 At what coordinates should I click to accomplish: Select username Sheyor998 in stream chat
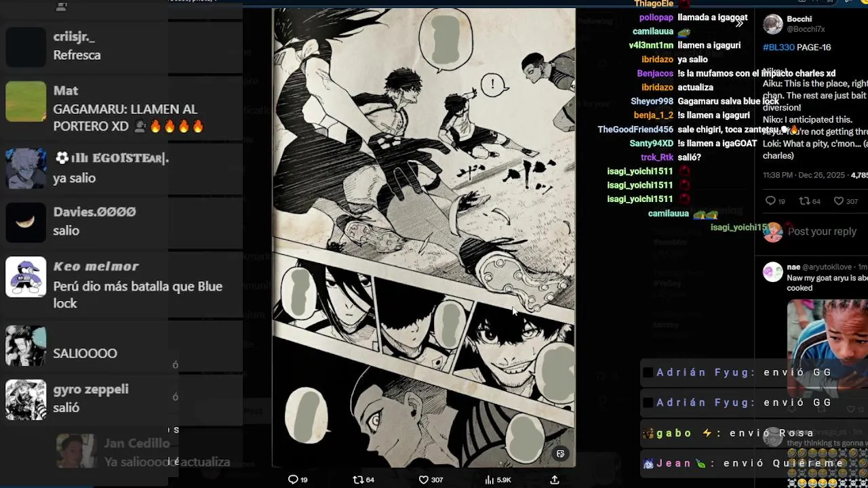pos(652,101)
